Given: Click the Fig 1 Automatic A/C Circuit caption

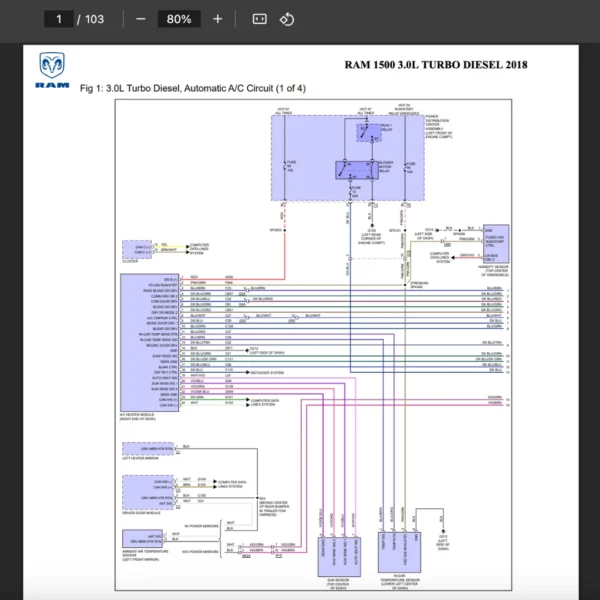Looking at the screenshot, I should 192,88.
